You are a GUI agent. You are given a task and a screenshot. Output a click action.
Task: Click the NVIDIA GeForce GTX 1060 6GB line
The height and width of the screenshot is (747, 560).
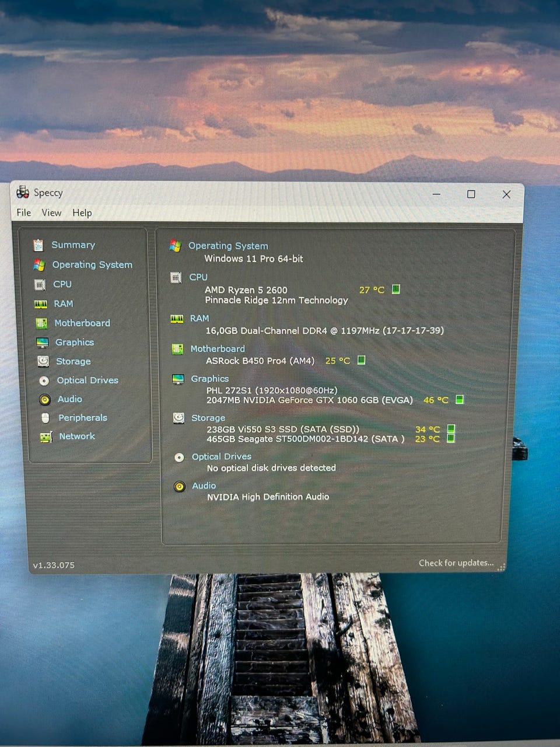(x=310, y=400)
